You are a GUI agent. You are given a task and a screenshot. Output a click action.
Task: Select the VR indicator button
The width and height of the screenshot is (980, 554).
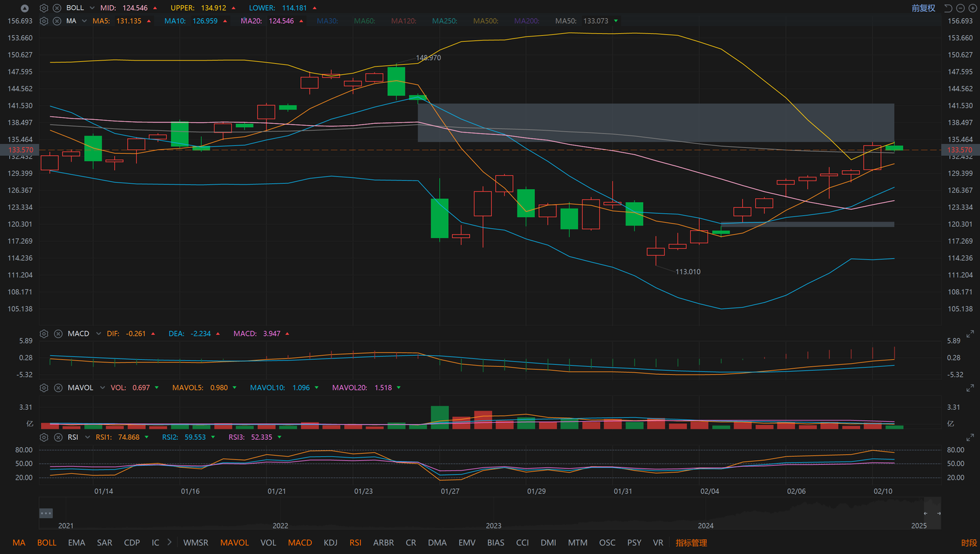click(658, 542)
